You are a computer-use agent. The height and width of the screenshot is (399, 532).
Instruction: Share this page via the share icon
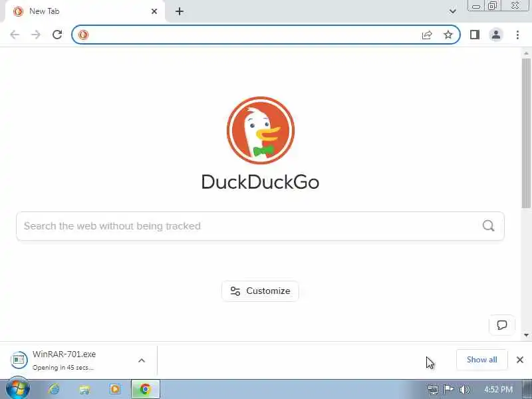point(427,35)
